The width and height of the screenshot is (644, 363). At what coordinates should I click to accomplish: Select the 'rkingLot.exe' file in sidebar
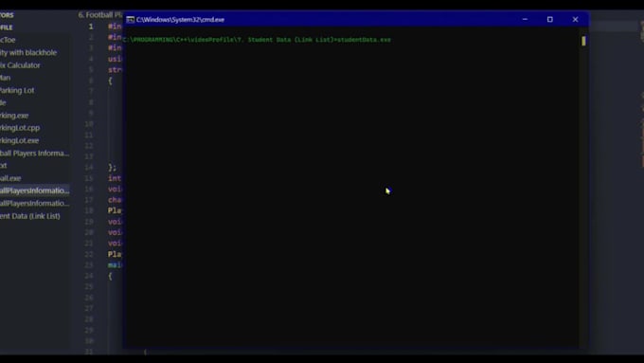coord(20,140)
